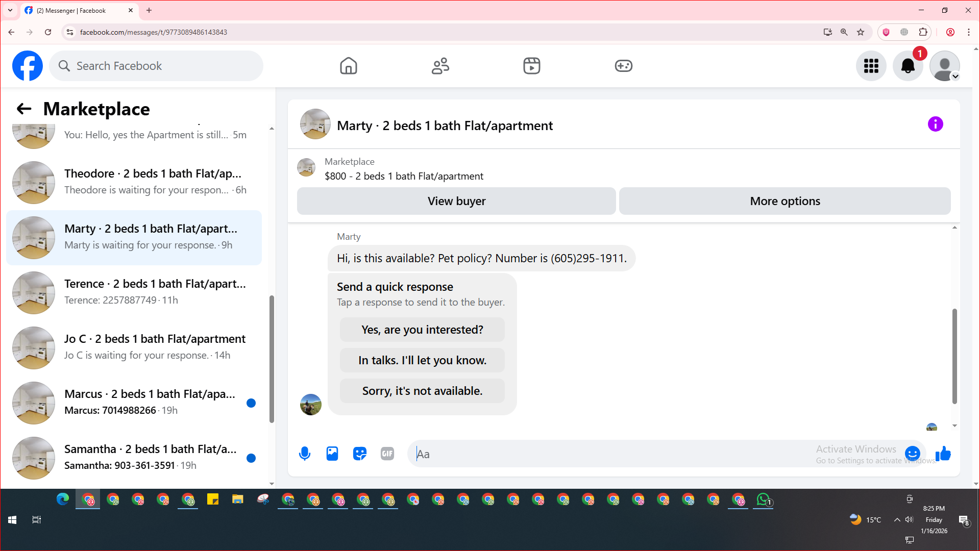This screenshot has height=551, width=980.
Task: Open the sticker picker icon
Action: [360, 454]
